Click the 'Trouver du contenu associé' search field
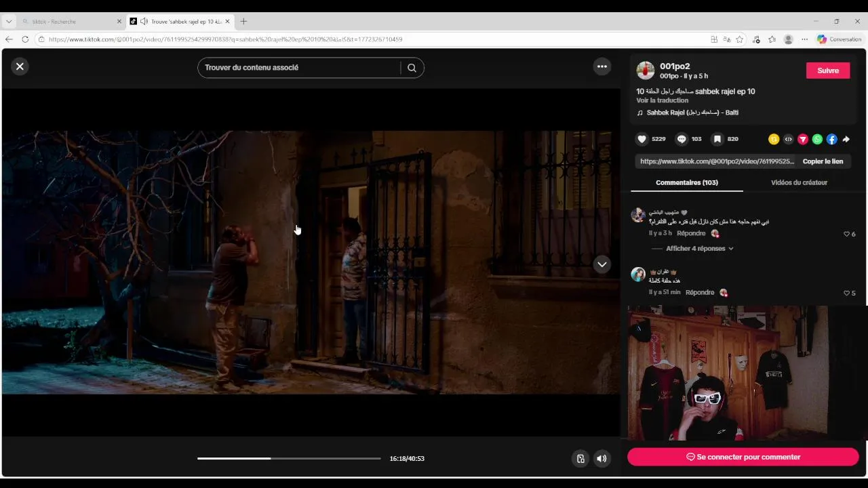Image resolution: width=868 pixels, height=488 pixels. pos(298,68)
